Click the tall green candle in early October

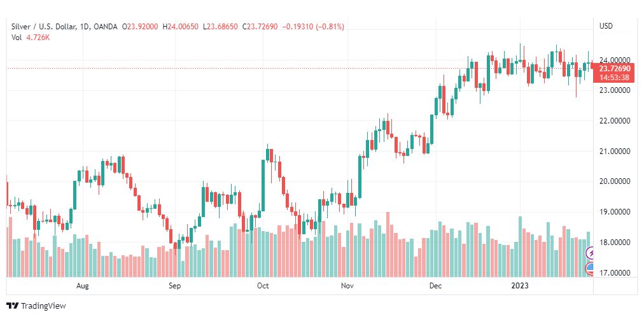(x=263, y=185)
